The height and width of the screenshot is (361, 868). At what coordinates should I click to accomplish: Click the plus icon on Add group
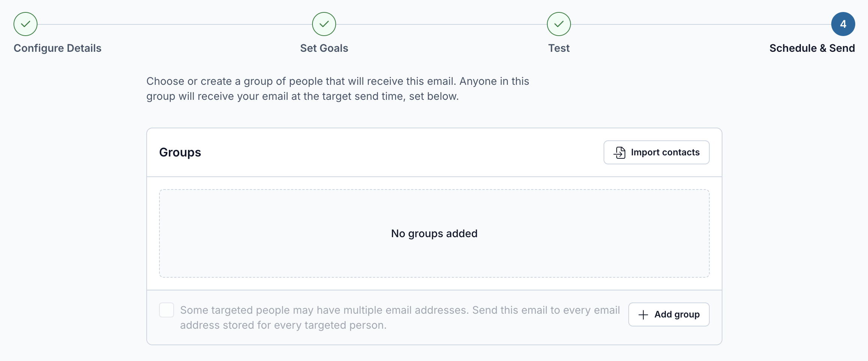643,314
